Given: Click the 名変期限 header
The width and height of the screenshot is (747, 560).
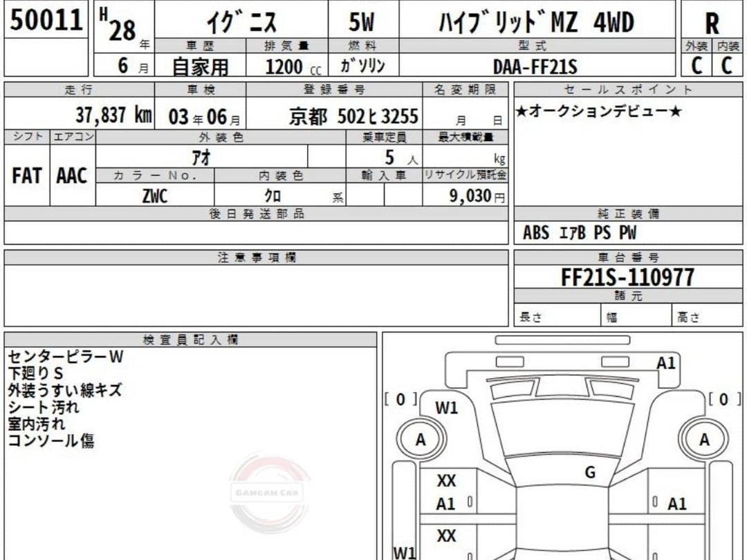Looking at the screenshot, I should pyautogui.click(x=465, y=89).
